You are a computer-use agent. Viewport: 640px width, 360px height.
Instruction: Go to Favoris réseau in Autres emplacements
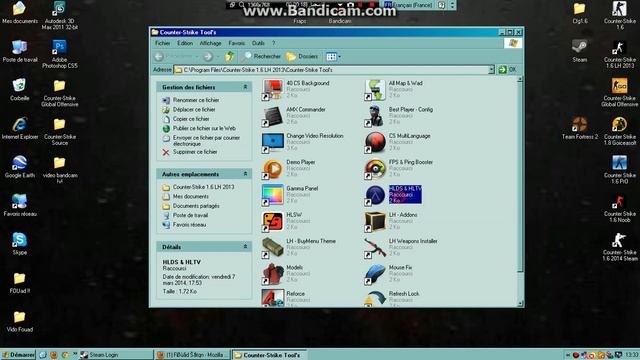189,224
